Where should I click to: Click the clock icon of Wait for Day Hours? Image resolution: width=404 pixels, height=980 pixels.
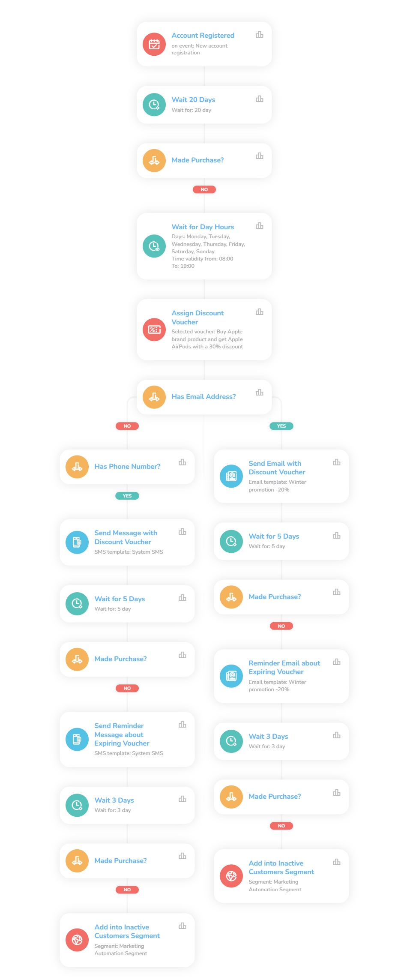pyautogui.click(x=154, y=246)
